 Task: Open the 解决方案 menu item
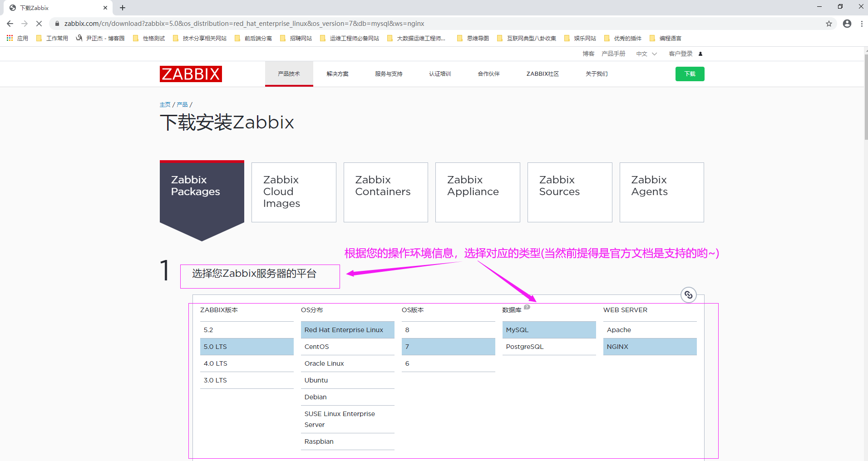coord(337,74)
